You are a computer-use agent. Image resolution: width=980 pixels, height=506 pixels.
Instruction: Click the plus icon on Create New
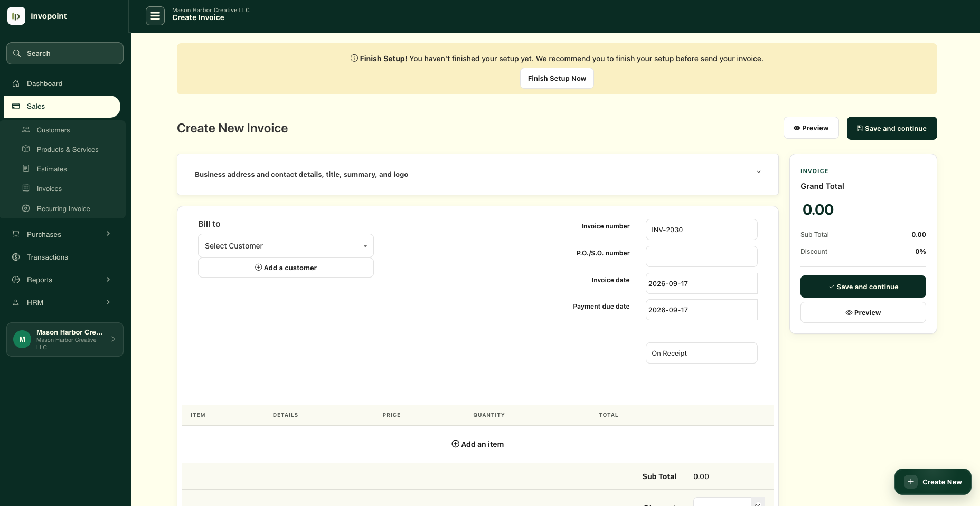coord(911,482)
